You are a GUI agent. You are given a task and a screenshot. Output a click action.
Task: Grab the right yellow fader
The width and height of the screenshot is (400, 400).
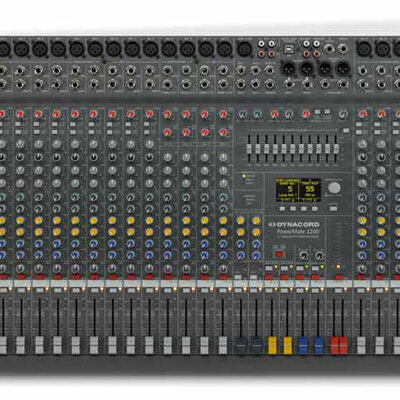[287, 345]
